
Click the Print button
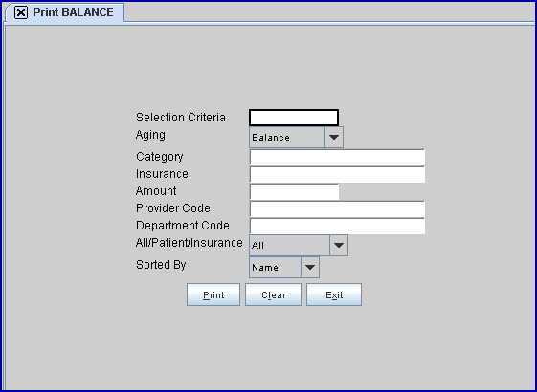tap(213, 294)
